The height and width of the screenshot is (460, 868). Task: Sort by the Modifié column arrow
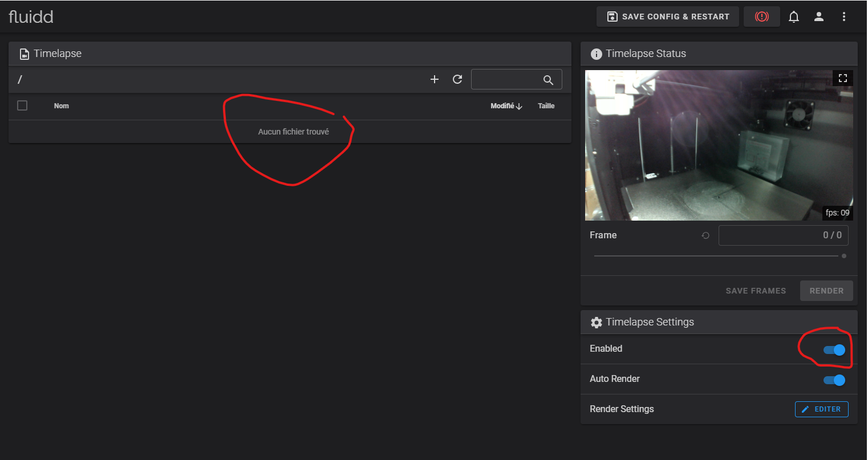tap(519, 106)
